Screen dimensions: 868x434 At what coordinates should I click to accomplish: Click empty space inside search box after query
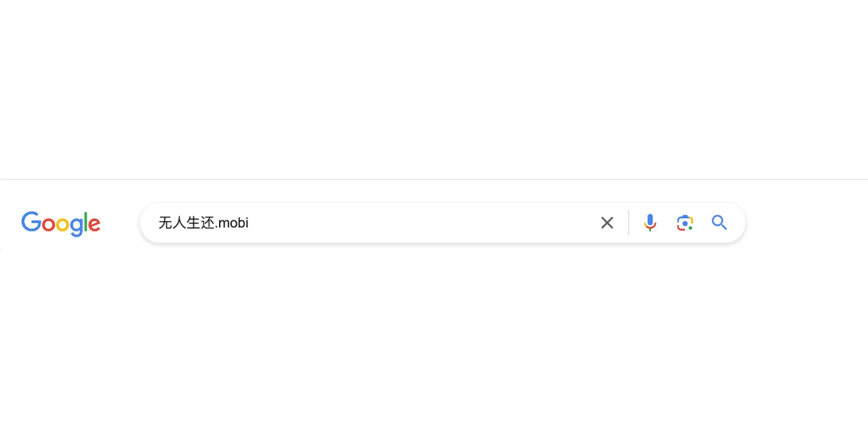[420, 222]
